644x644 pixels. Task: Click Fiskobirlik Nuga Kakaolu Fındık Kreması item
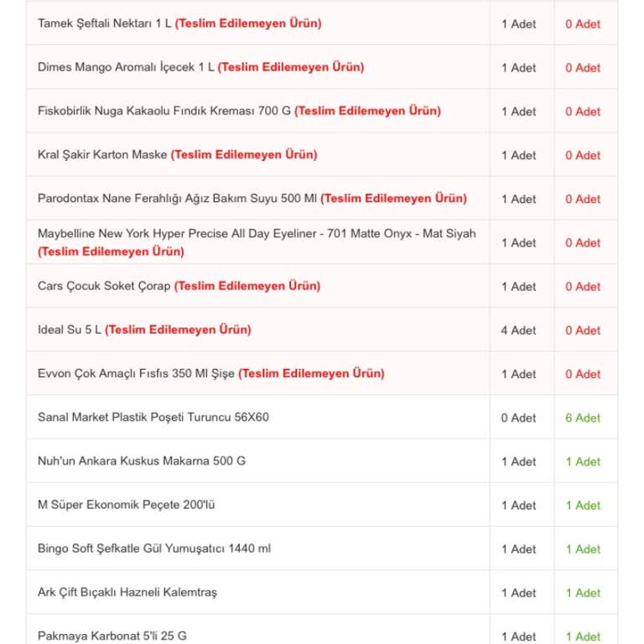[x=164, y=111]
